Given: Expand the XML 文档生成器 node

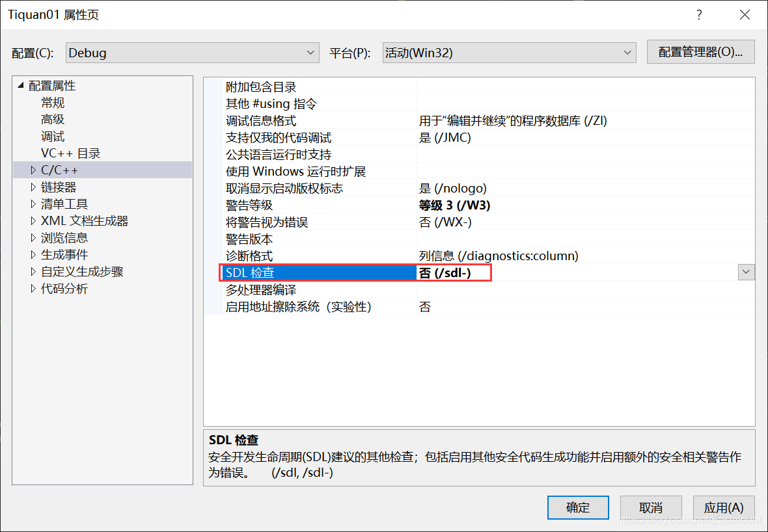Looking at the screenshot, I should coord(34,220).
